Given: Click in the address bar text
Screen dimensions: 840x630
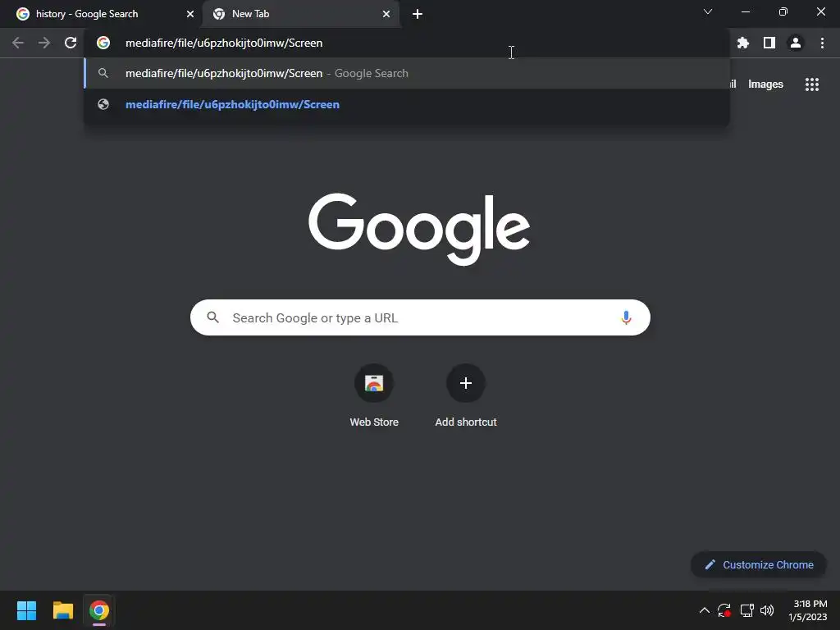Looking at the screenshot, I should (x=224, y=43).
